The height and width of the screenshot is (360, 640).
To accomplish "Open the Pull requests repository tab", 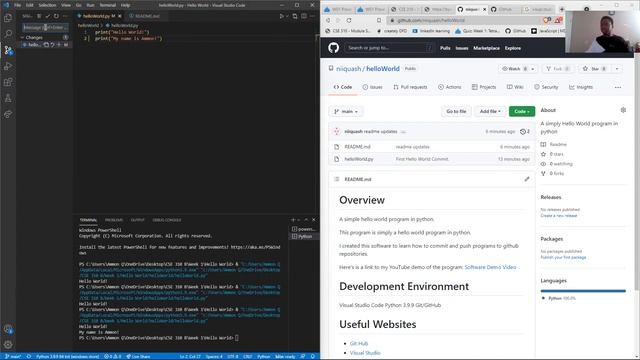I will click(410, 87).
